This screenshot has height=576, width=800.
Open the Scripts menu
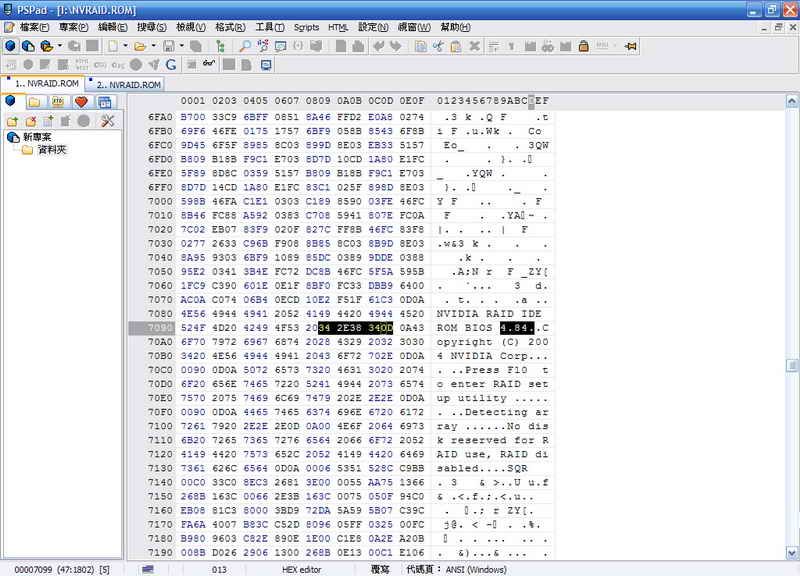click(x=306, y=27)
